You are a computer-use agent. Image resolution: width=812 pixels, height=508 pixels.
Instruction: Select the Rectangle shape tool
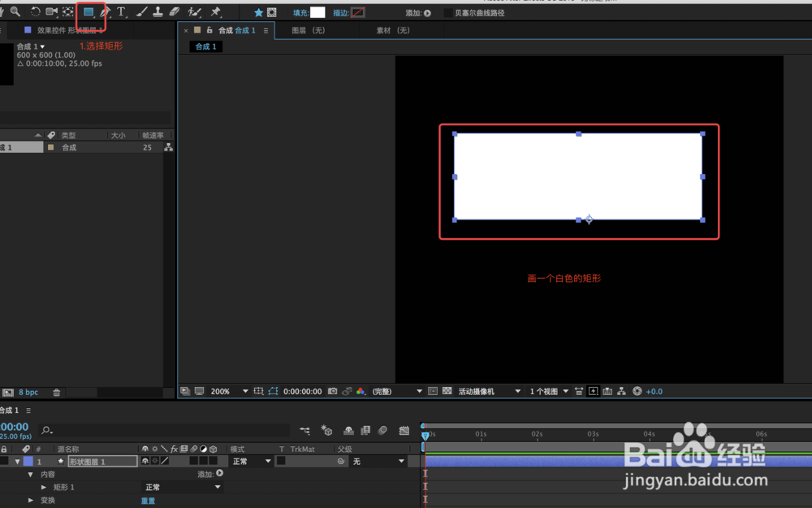pos(89,11)
